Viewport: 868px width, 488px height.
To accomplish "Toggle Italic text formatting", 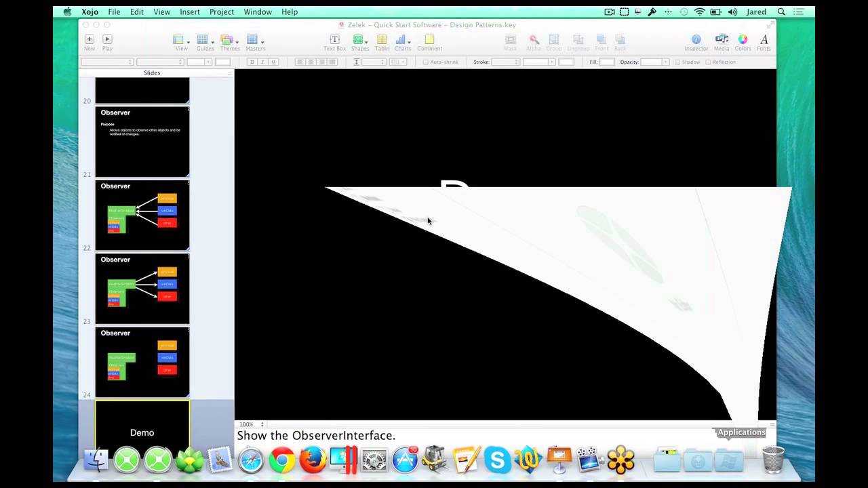I will tap(262, 62).
